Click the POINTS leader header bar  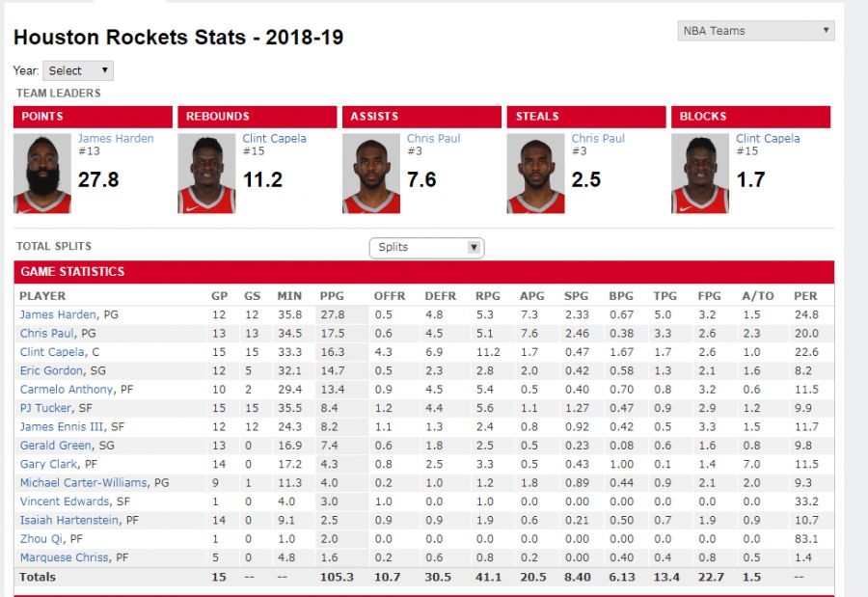pyautogui.click(x=93, y=117)
